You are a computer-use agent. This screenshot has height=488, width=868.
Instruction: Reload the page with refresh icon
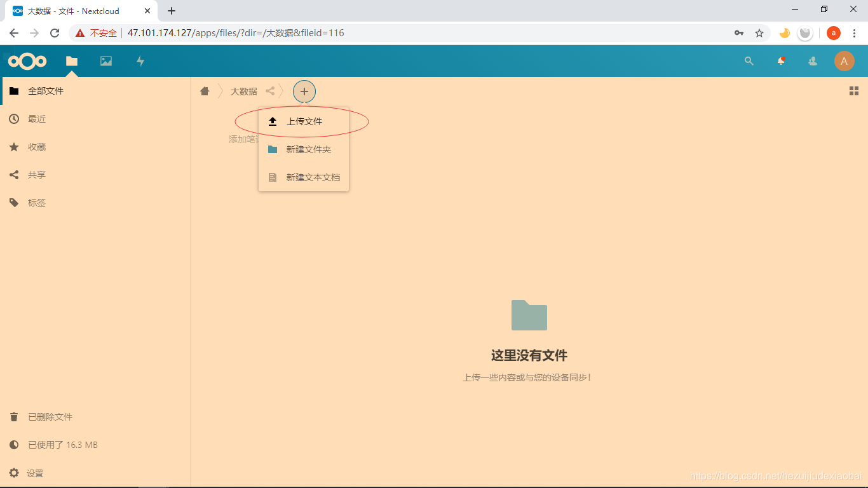point(55,33)
